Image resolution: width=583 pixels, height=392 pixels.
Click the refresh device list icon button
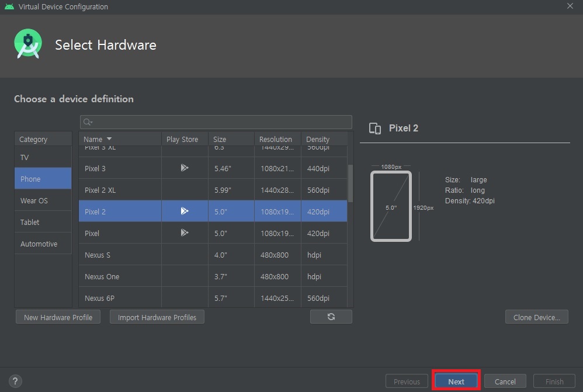[331, 317]
